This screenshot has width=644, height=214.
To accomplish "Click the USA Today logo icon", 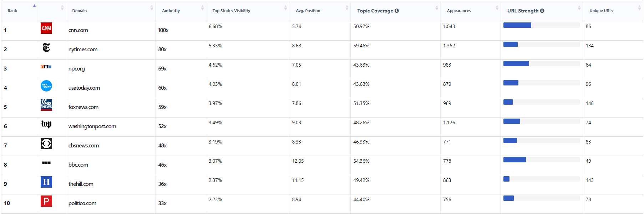I will (46, 86).
